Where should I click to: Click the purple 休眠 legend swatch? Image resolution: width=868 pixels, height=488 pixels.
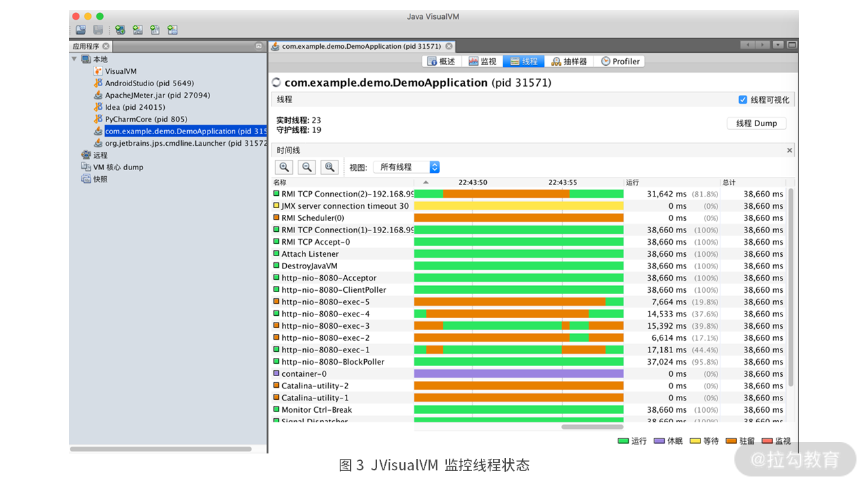point(658,441)
